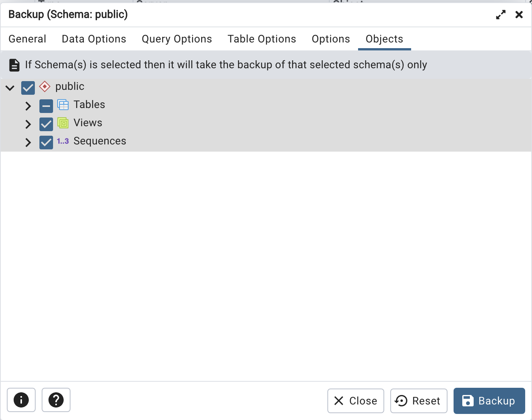
Task: Collapse the public schema node
Action: pos(10,88)
